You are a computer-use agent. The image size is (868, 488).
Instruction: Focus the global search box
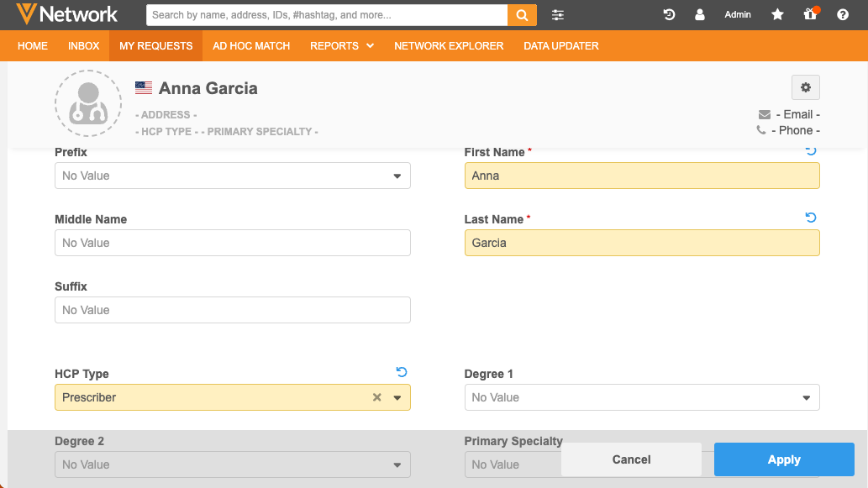pyautogui.click(x=326, y=15)
